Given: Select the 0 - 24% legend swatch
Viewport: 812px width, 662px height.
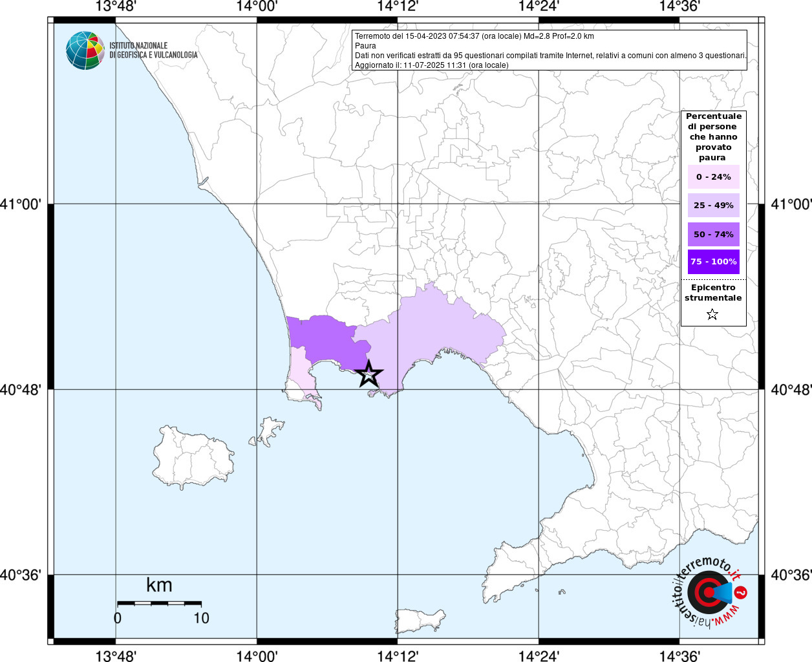Looking at the screenshot, I should (x=713, y=176).
